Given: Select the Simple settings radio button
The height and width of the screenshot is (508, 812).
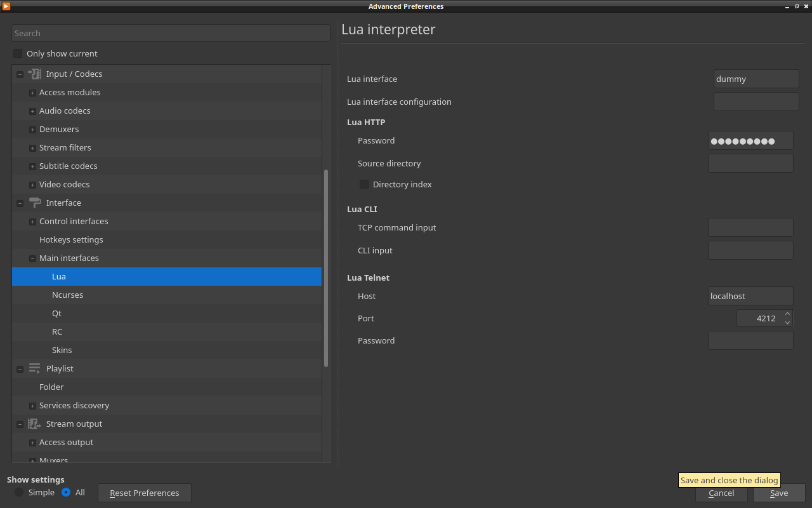Looking at the screenshot, I should (x=19, y=492).
